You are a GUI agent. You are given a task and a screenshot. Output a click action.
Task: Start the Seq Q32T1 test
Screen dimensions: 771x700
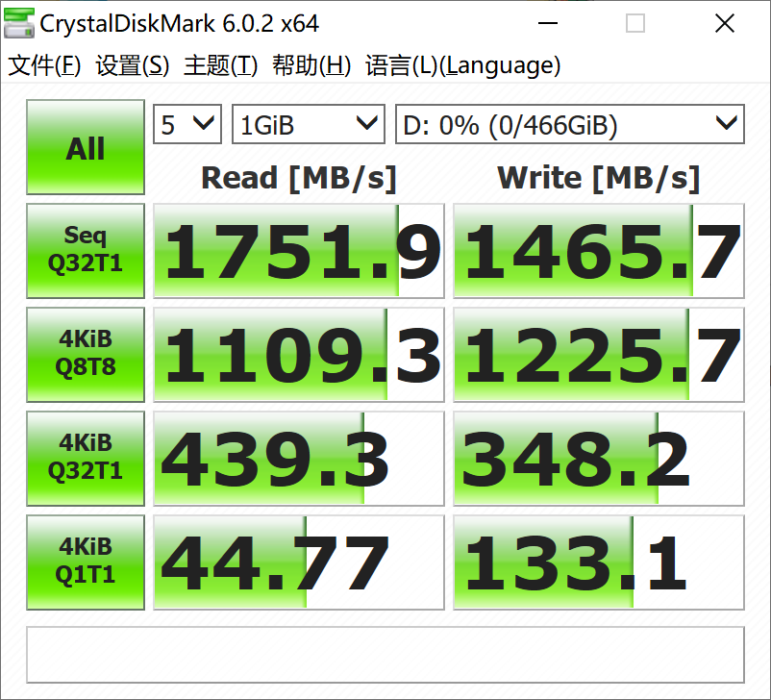(86, 250)
